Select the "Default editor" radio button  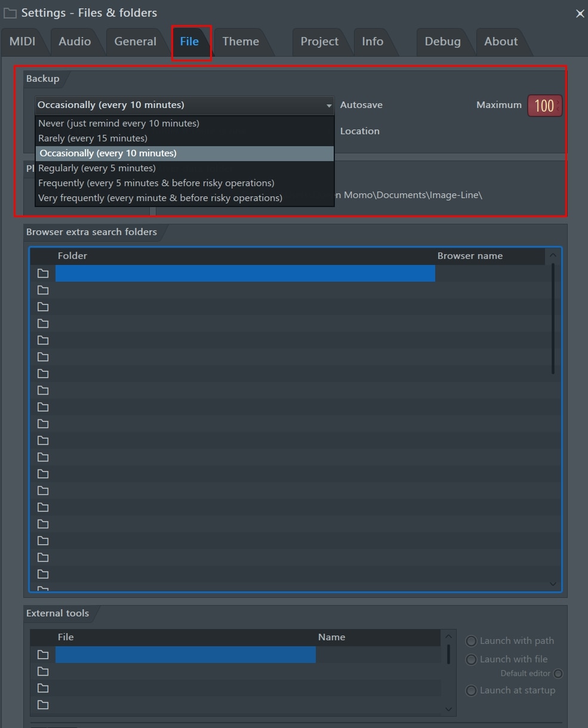click(x=558, y=673)
